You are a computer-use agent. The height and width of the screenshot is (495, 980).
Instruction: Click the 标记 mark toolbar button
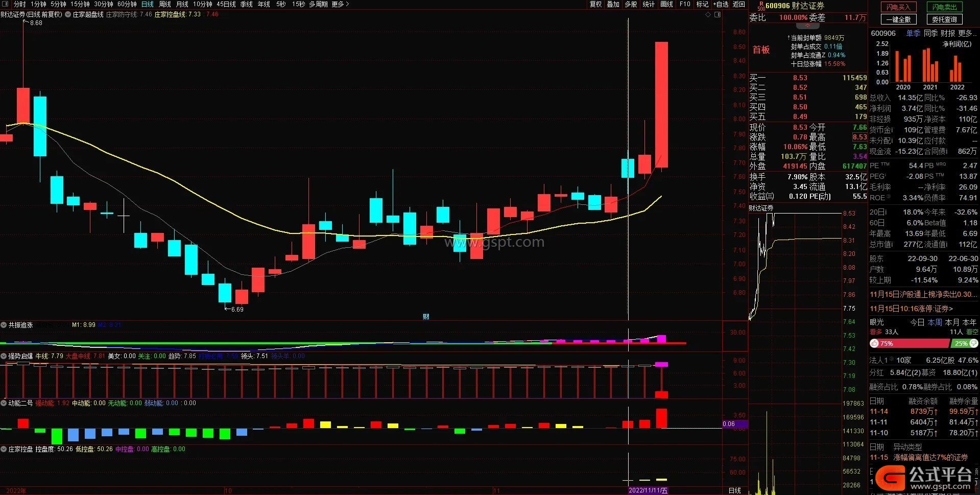tap(703, 4)
